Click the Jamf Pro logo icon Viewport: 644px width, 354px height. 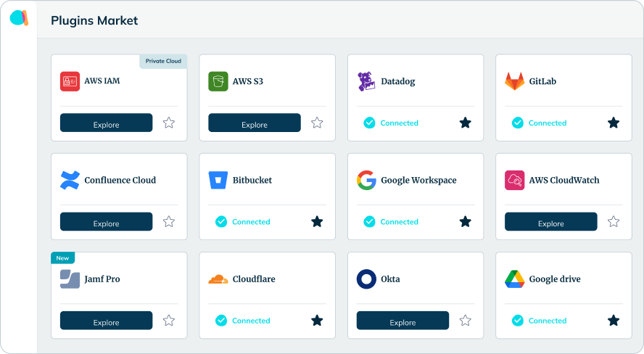(x=70, y=279)
